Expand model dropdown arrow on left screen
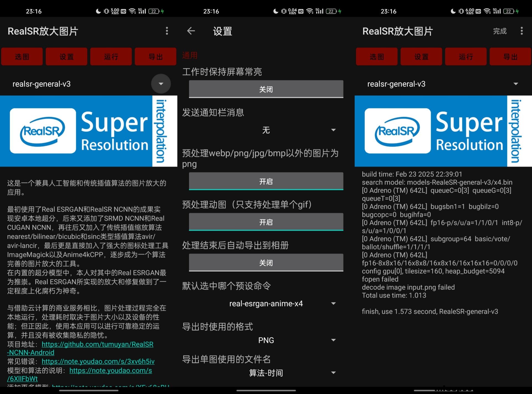The width and height of the screenshot is (532, 394). (x=161, y=84)
